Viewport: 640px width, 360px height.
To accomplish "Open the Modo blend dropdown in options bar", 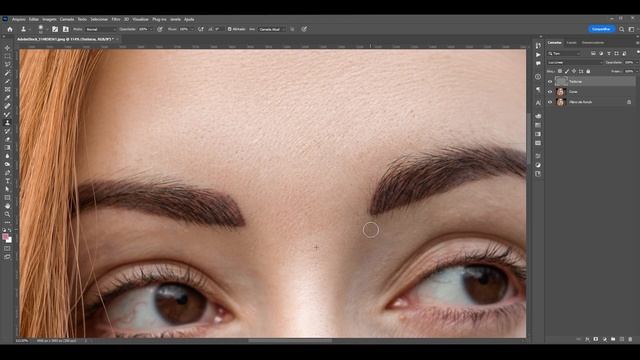I will 100,29.
